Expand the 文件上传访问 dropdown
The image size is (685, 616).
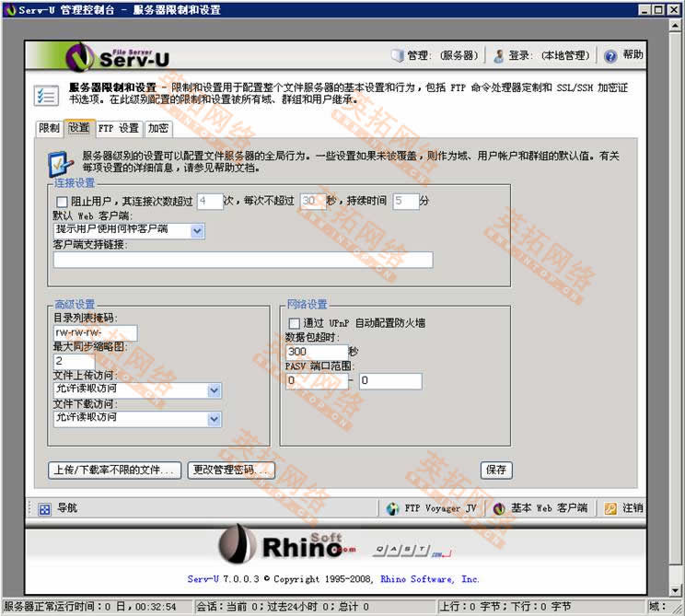[137, 390]
